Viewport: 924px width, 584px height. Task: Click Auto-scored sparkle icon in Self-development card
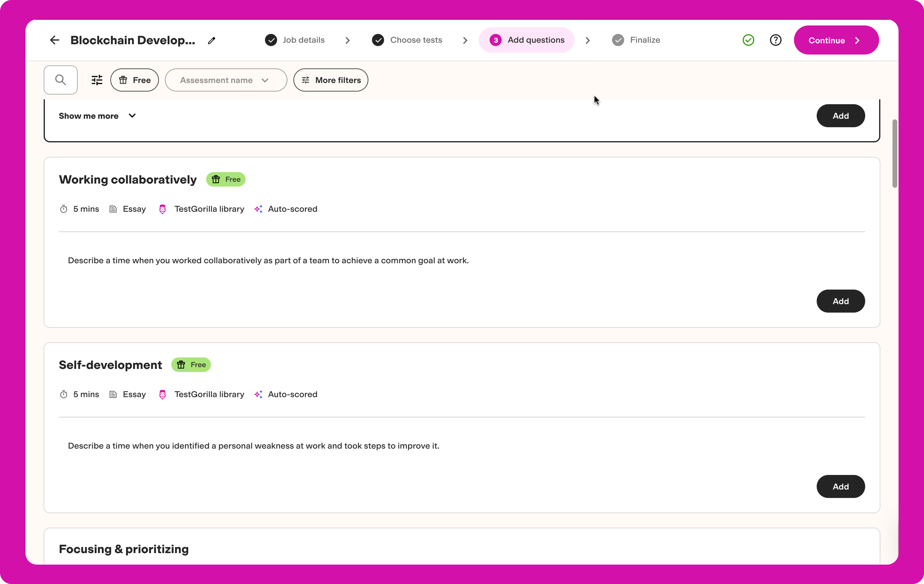pos(258,394)
